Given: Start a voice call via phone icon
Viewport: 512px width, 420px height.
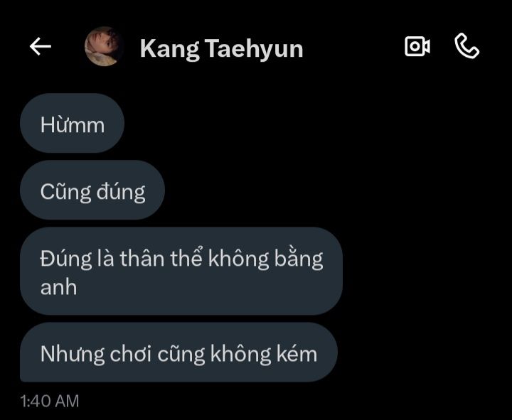Looking at the screenshot, I should 467,46.
